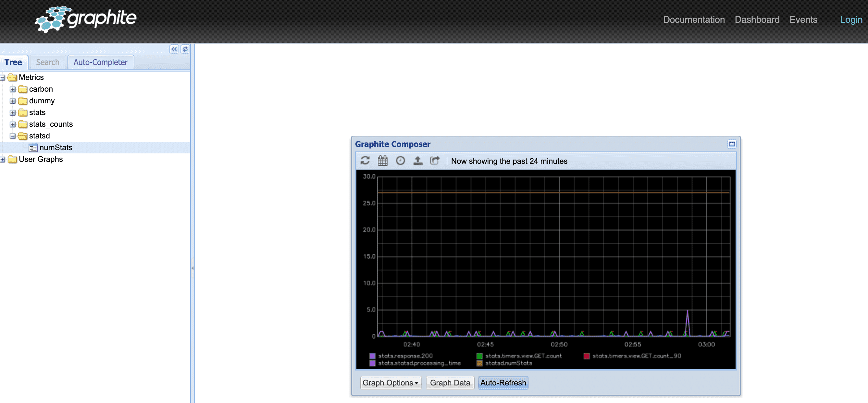Open the Events page

[x=803, y=19]
